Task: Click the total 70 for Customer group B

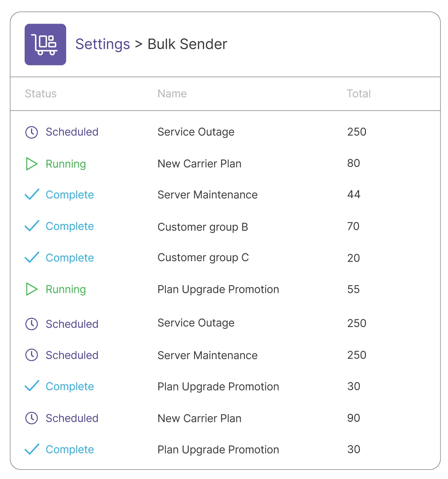Action: (353, 226)
